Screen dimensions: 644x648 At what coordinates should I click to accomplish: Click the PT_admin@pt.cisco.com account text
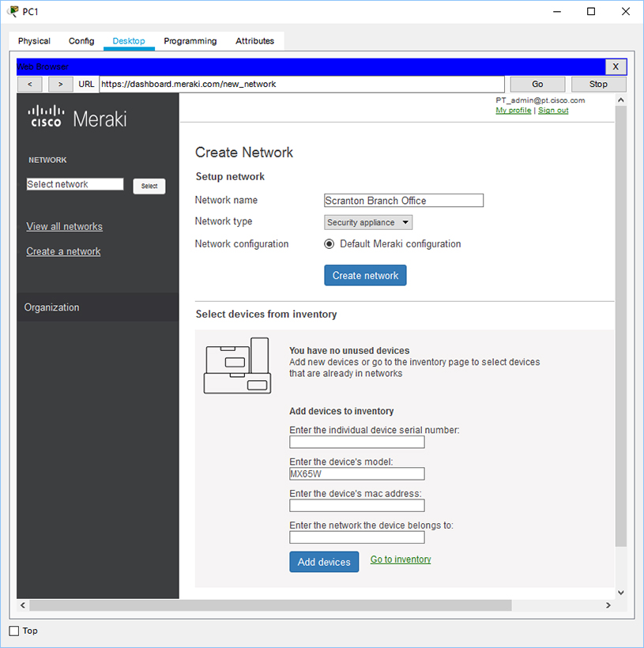[x=540, y=100]
